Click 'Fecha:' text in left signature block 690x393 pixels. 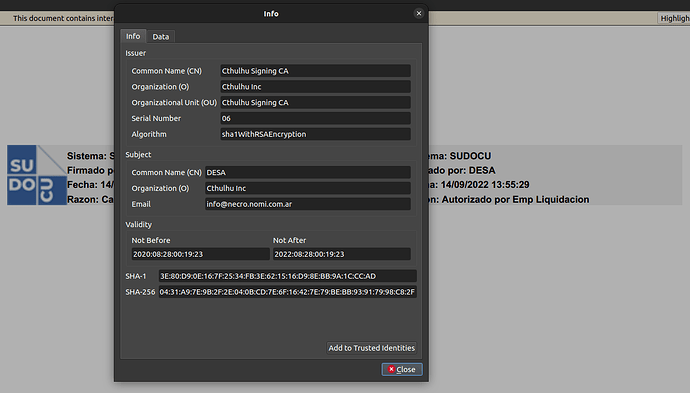pyautogui.click(x=82, y=185)
